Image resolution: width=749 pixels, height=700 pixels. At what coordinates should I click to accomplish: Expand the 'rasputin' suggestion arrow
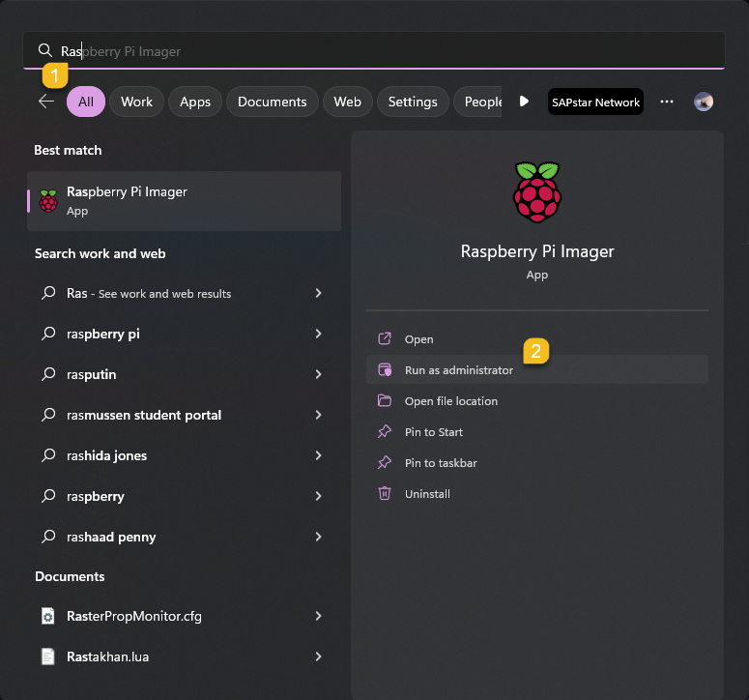tap(318, 374)
